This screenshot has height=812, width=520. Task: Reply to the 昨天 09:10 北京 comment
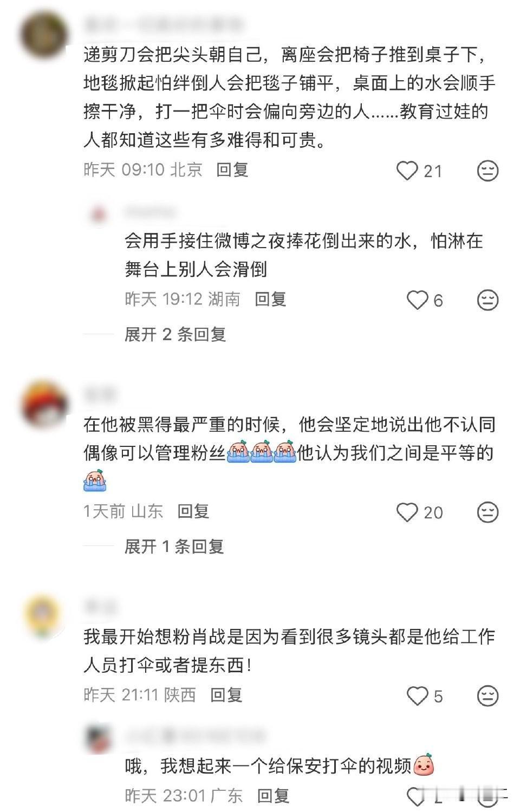[232, 170]
